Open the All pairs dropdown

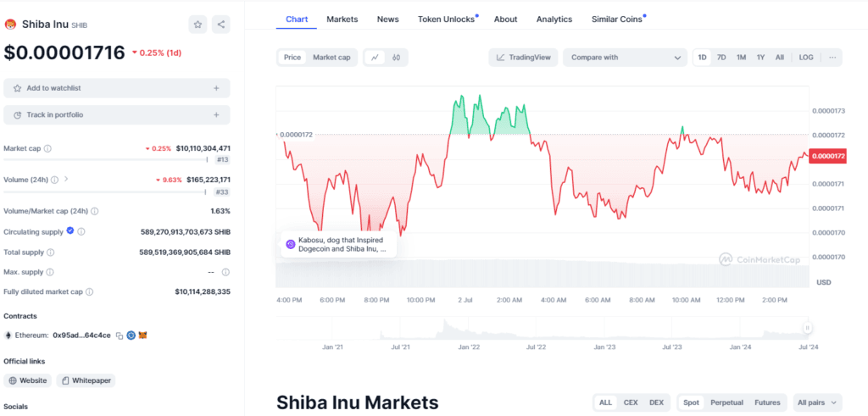tap(817, 402)
